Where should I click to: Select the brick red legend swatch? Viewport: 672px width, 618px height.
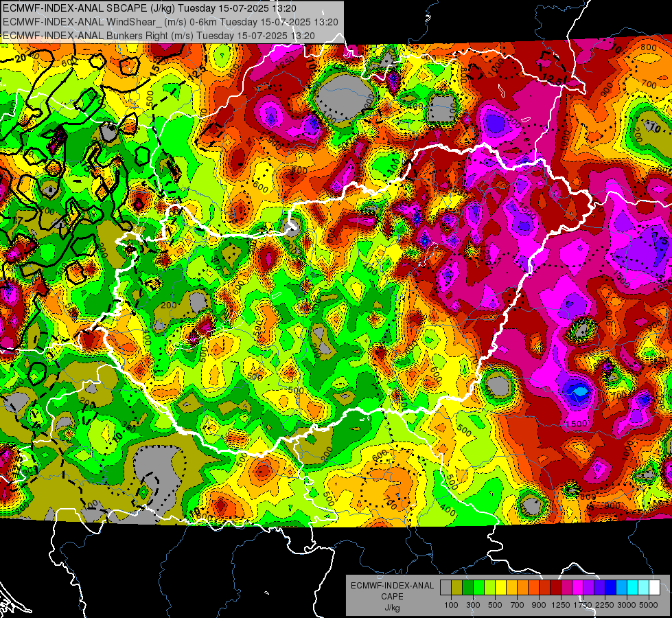(545, 587)
